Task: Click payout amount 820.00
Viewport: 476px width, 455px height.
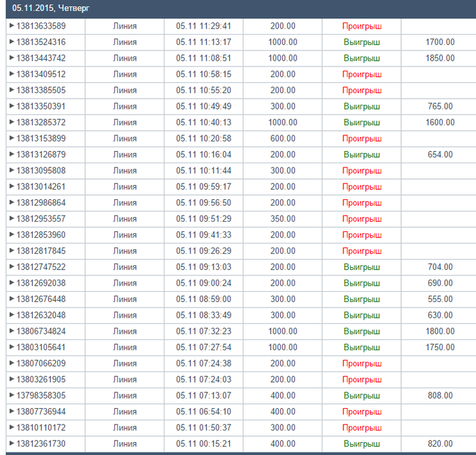Action: click(440, 444)
